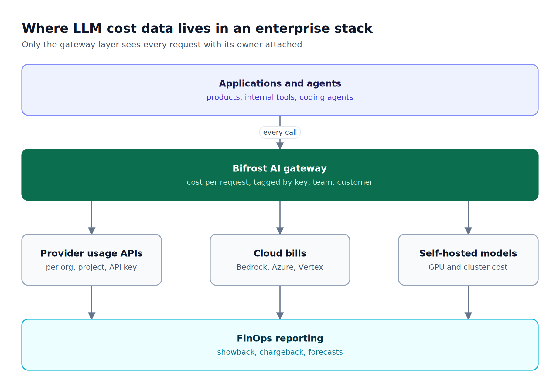Click 'GPU and cluster cost' text
The height and width of the screenshot is (392, 560).
coord(468,267)
